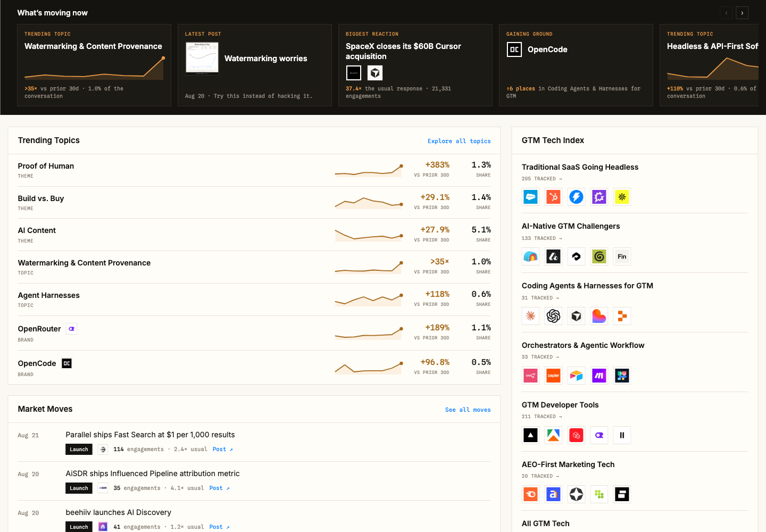Open Watermarking & Content Provenance trending card
The height and width of the screenshot is (532, 766).
click(x=94, y=65)
